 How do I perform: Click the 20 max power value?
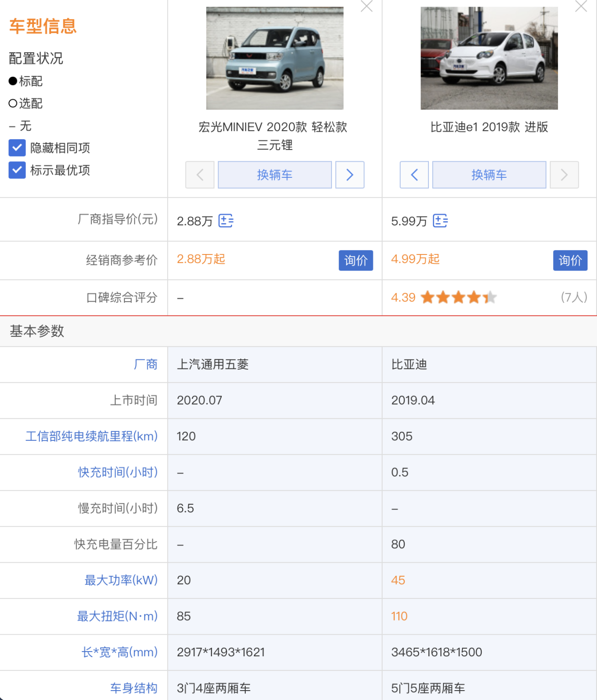184,580
